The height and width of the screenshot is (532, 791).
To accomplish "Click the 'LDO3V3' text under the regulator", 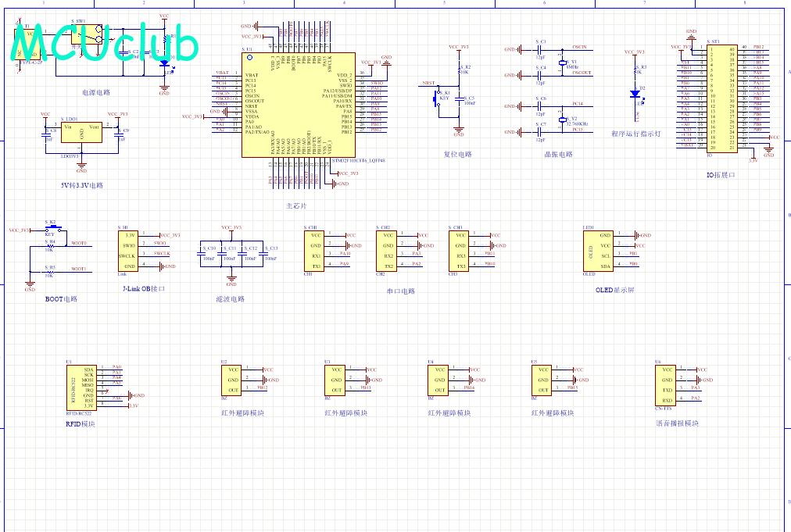I will click(x=70, y=156).
